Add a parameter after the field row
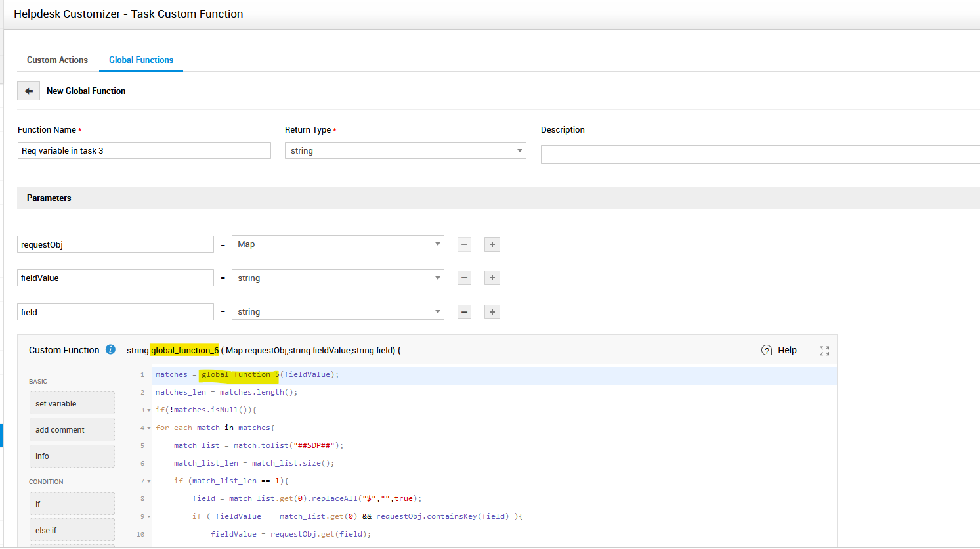This screenshot has height=549, width=980. tap(492, 312)
